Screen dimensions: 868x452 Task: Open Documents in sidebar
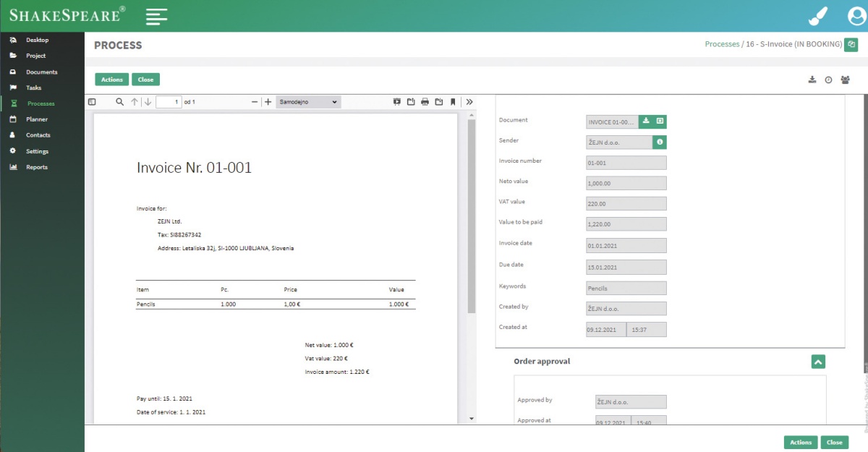click(x=41, y=72)
